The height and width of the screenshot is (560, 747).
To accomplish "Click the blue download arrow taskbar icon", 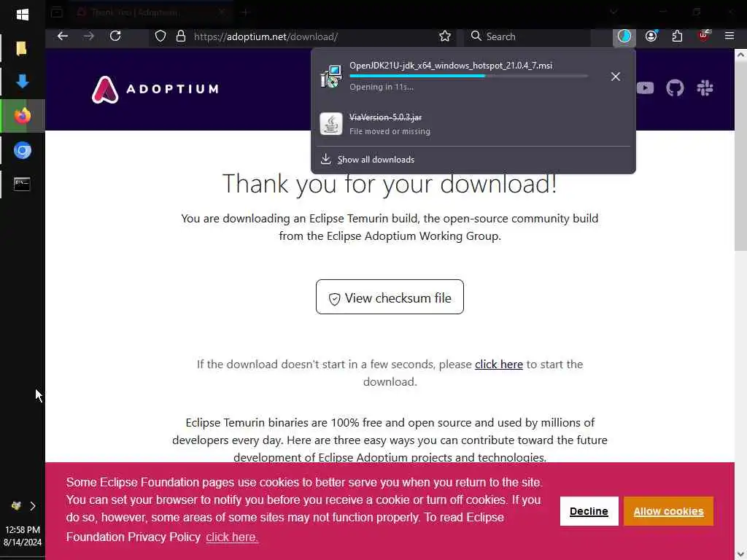I will click(x=23, y=82).
